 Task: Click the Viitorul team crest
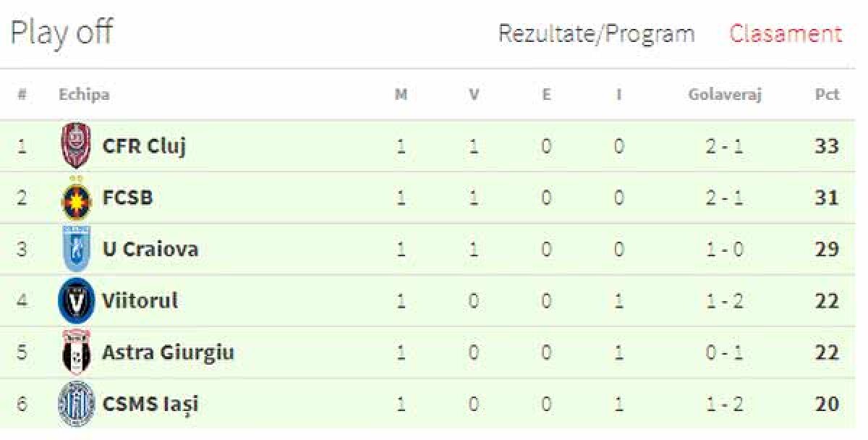pyautogui.click(x=75, y=300)
